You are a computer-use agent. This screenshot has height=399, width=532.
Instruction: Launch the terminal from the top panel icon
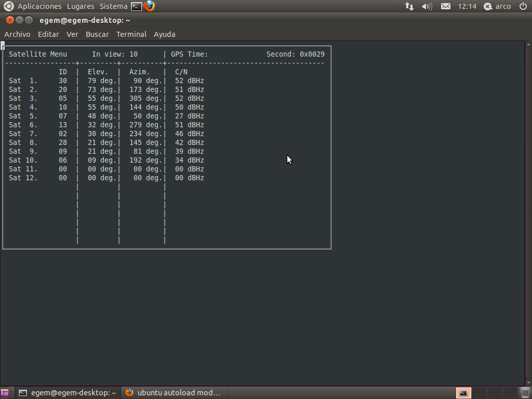coord(137,6)
